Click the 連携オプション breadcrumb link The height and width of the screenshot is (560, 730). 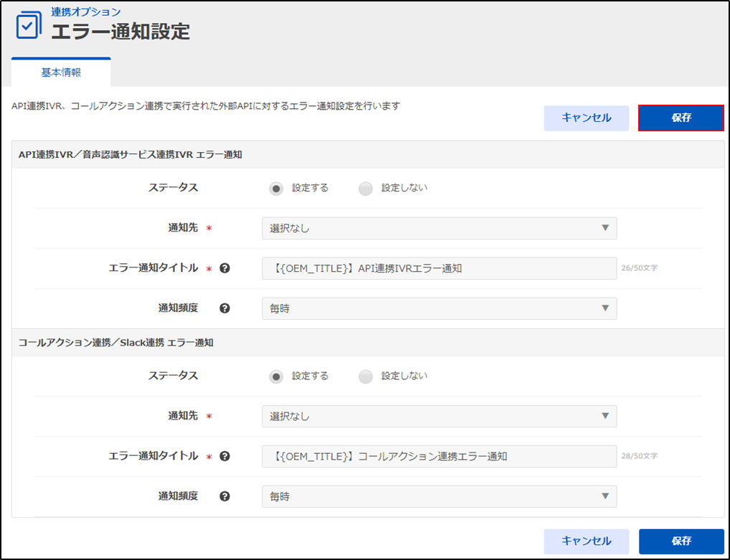85,12
